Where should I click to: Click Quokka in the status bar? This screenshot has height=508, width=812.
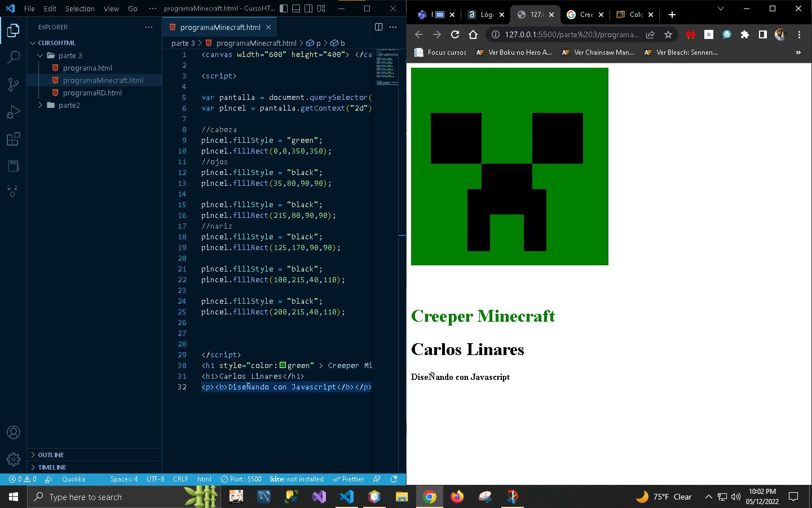(x=73, y=479)
